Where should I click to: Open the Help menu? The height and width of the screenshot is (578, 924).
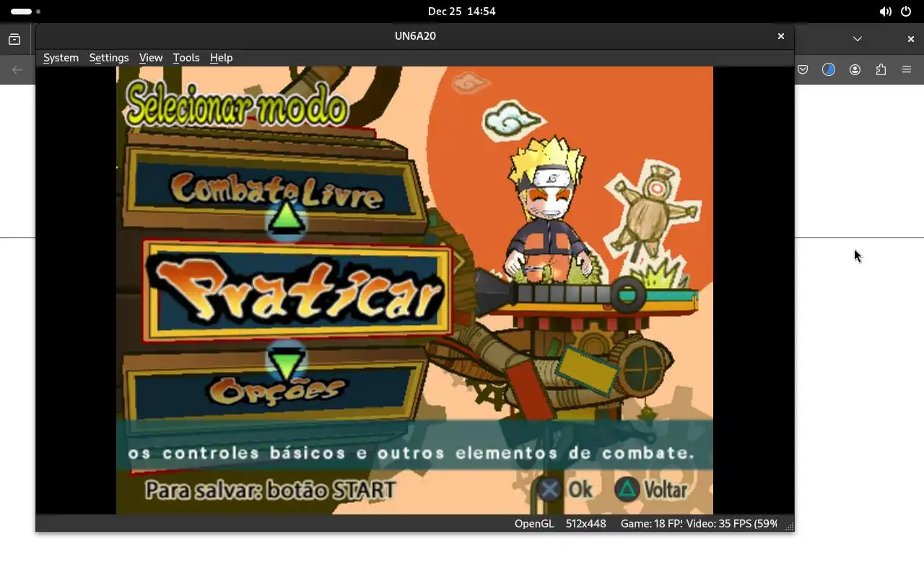click(x=221, y=58)
